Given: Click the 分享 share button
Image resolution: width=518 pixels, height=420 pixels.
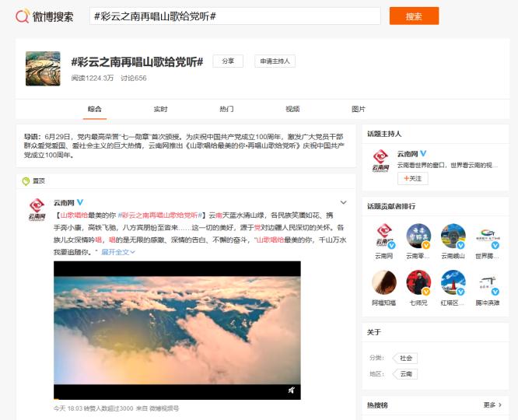Looking at the screenshot, I should tap(228, 61).
